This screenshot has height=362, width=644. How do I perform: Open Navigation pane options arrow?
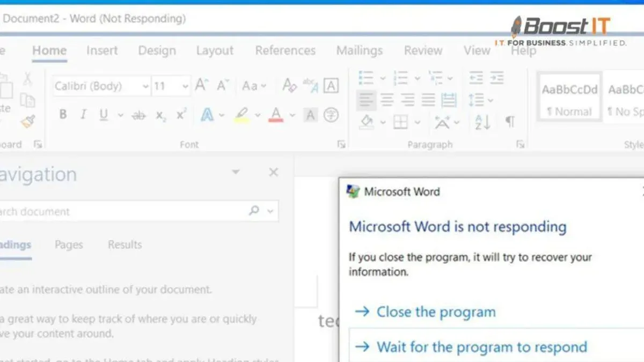[236, 172]
